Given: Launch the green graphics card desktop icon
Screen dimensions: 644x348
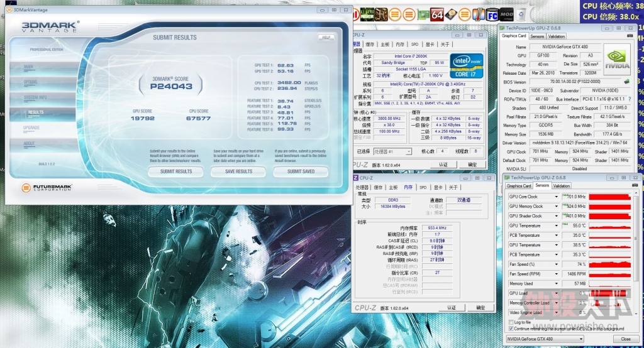Looking at the screenshot, I should coord(423,15).
